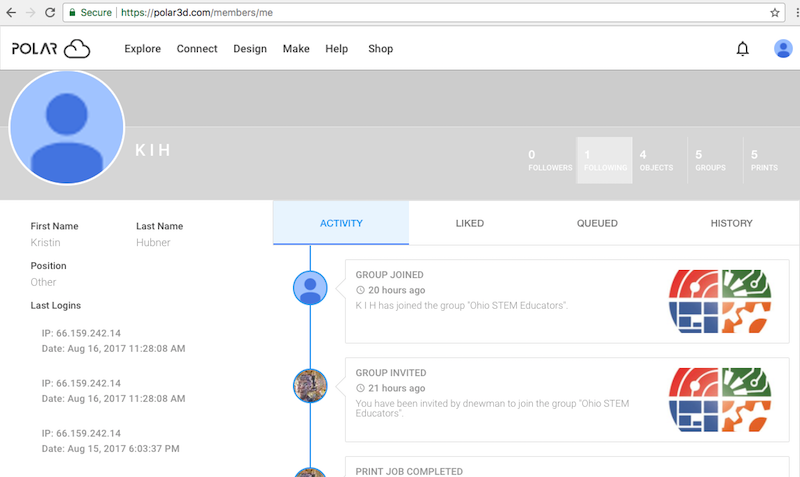Open user account avatar in header

[783, 48]
